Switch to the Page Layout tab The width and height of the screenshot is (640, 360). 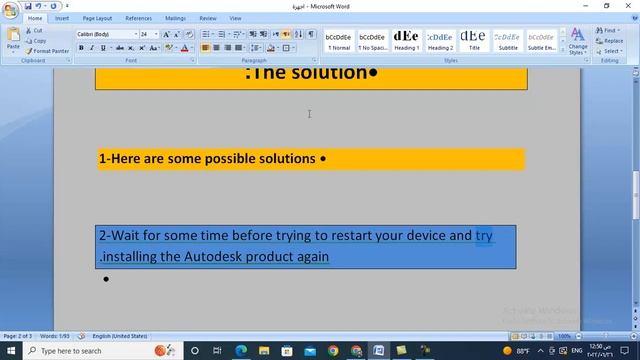click(x=97, y=18)
